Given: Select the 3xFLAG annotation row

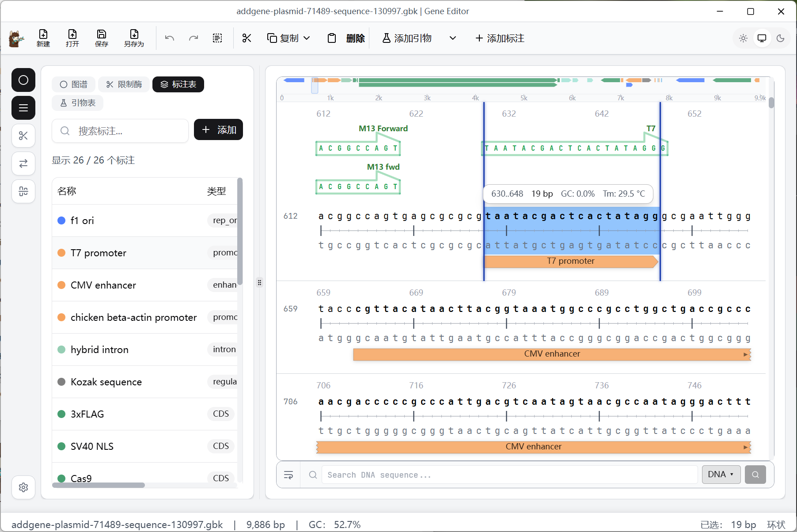Looking at the screenshot, I should pyautogui.click(x=145, y=414).
